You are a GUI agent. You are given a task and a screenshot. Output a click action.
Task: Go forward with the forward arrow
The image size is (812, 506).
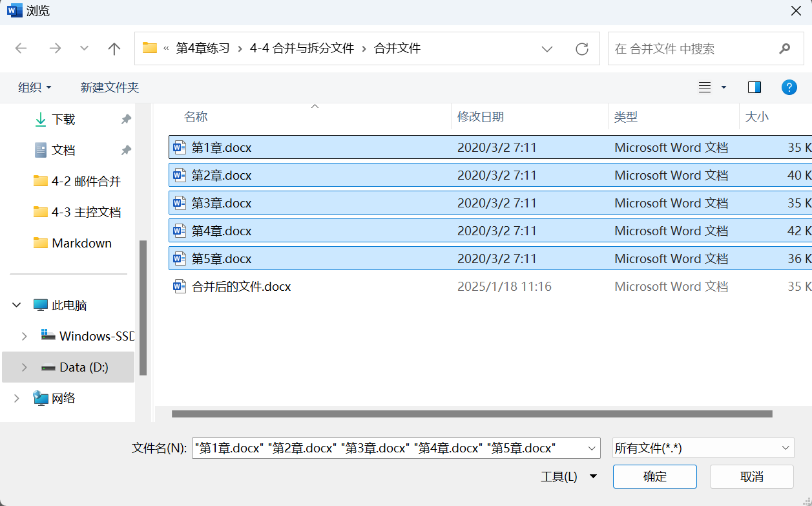coord(55,48)
